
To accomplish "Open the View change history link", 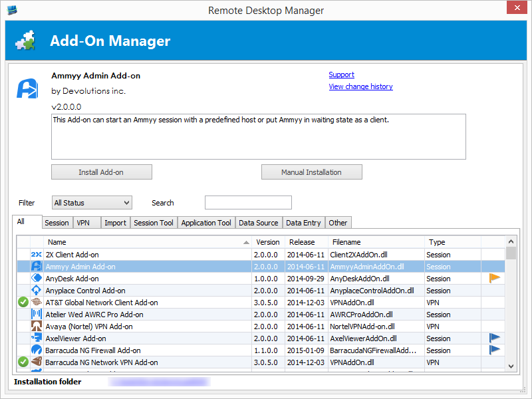I will pos(360,86).
